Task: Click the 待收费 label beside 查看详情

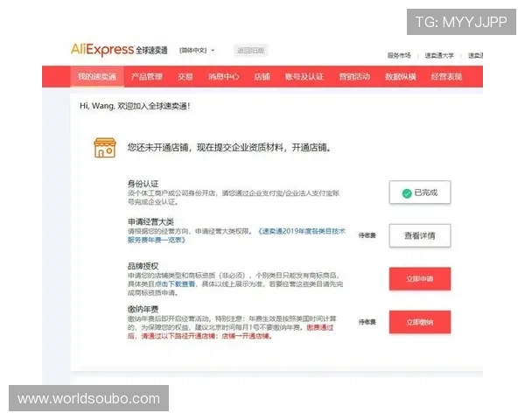Action: tap(367, 235)
